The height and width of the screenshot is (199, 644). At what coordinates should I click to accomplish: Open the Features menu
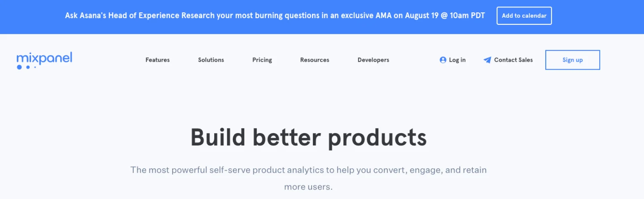coord(157,60)
